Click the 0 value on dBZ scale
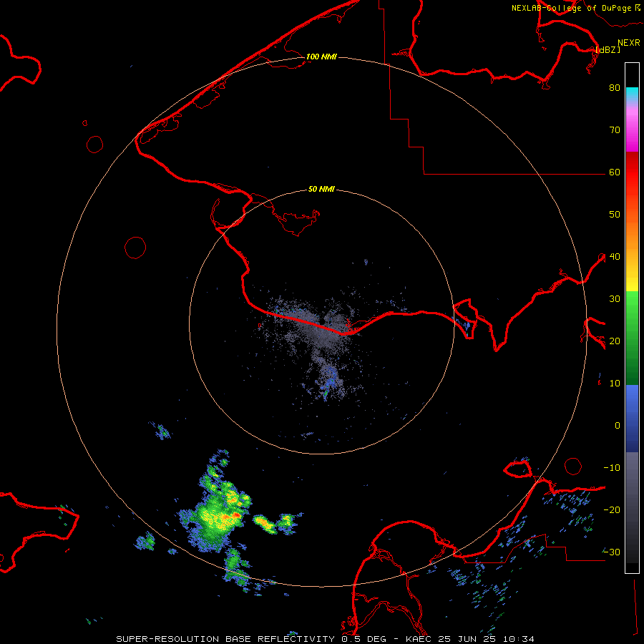This screenshot has width=644, height=644. [617, 426]
